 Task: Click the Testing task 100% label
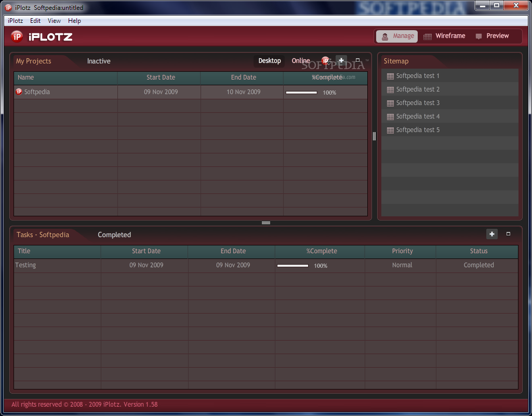click(x=321, y=266)
